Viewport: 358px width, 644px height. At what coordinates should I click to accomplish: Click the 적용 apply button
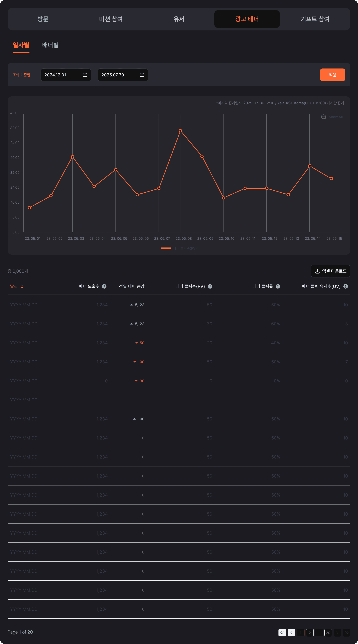click(x=332, y=75)
